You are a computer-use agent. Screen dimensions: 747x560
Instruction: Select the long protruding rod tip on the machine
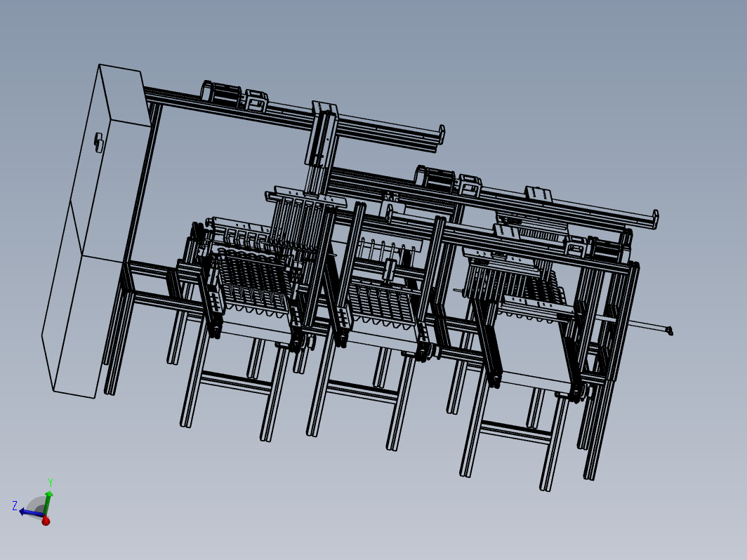click(x=669, y=330)
